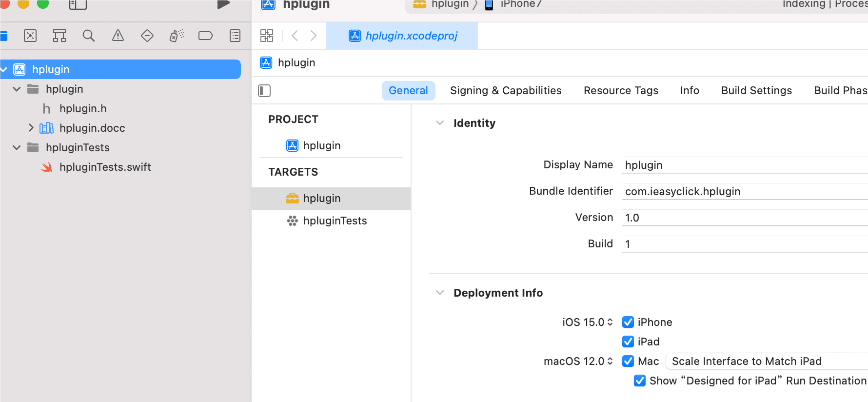Click the iPhone run destination selector
The width and height of the screenshot is (868, 402).
(513, 4)
